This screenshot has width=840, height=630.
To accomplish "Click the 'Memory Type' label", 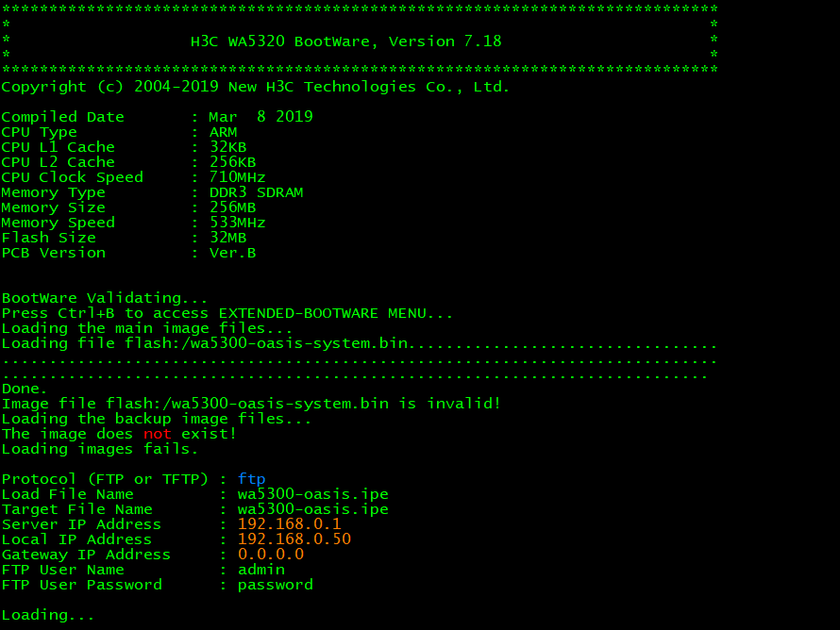I will 54,192.
